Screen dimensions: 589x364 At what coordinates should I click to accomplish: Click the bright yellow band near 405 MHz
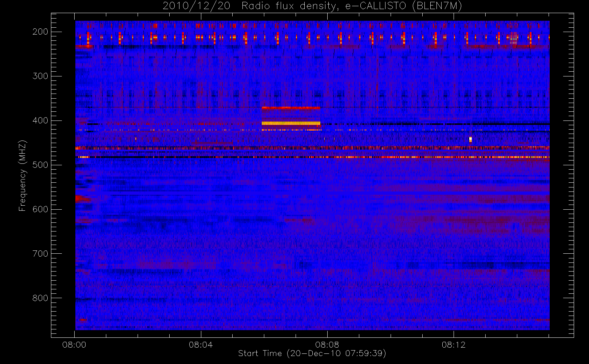click(290, 123)
